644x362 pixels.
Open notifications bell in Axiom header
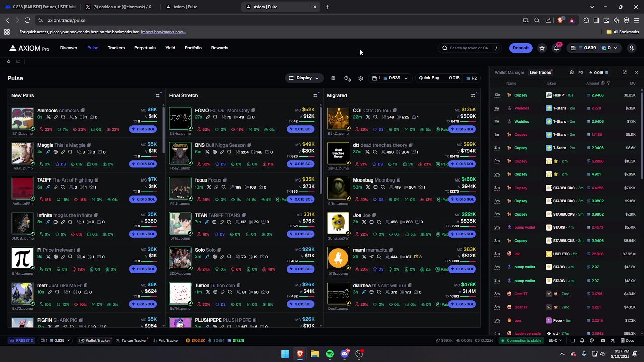pos(557,48)
